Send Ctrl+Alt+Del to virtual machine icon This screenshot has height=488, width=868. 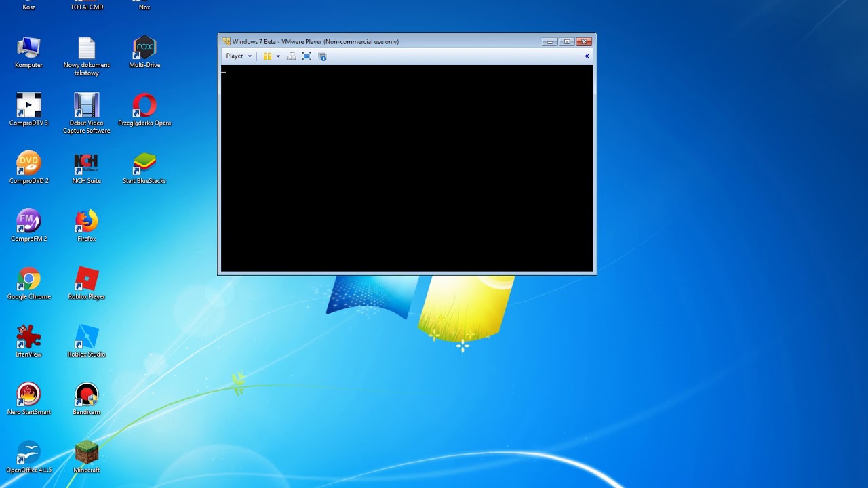pyautogui.click(x=292, y=56)
